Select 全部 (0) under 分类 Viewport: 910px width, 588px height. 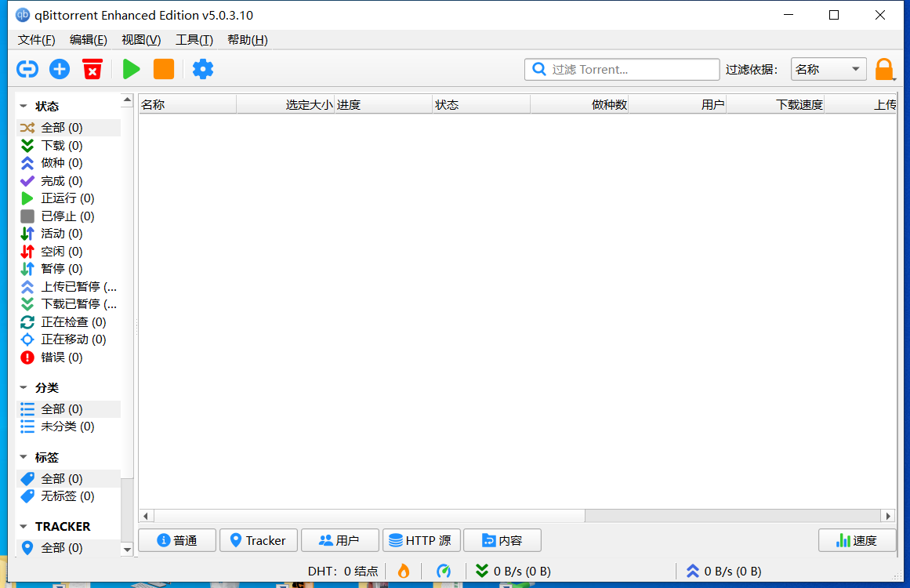click(x=68, y=408)
